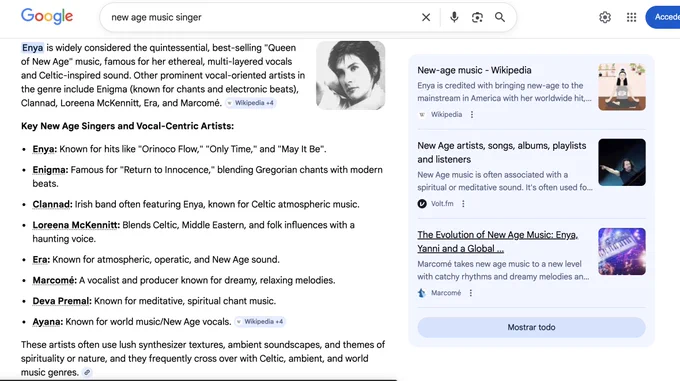
Task: Click the Deva Premal underlined name
Action: coord(62,301)
